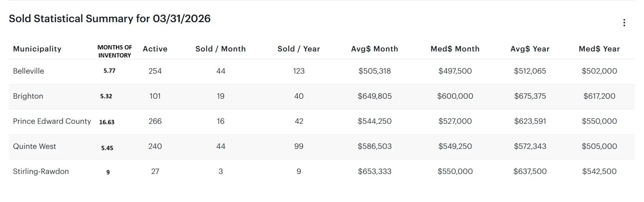The width and height of the screenshot is (644, 202).
Task: Click Prince Edward County's 16.63 inventory value
Action: pyautogui.click(x=107, y=122)
